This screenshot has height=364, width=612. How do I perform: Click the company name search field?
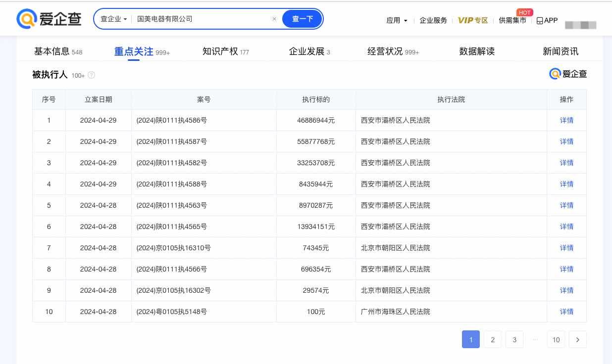pos(202,19)
